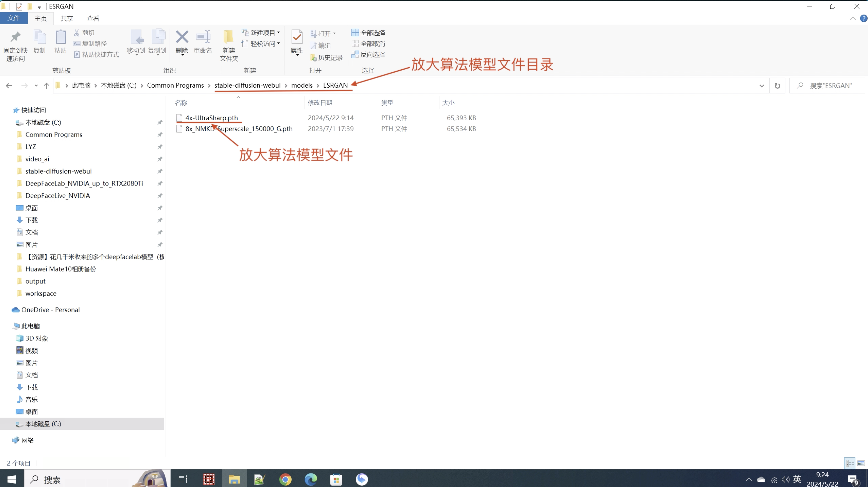Open ribbon Help question mark icon

pos(863,18)
